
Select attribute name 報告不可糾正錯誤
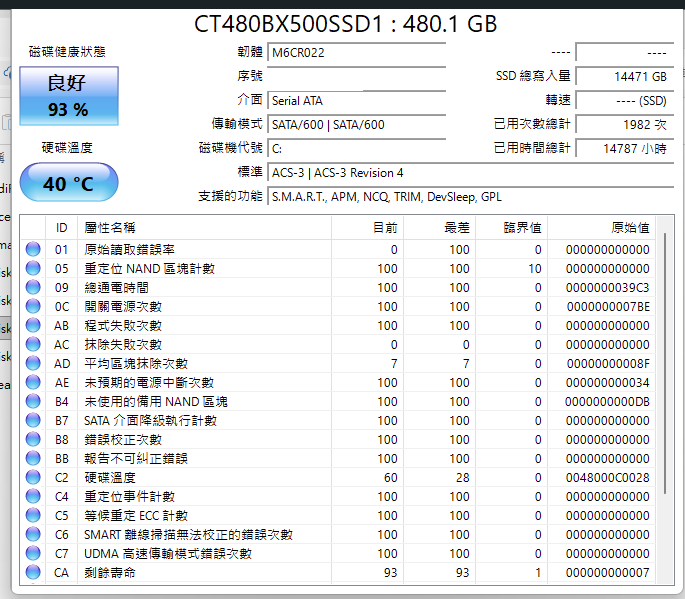click(x=136, y=458)
